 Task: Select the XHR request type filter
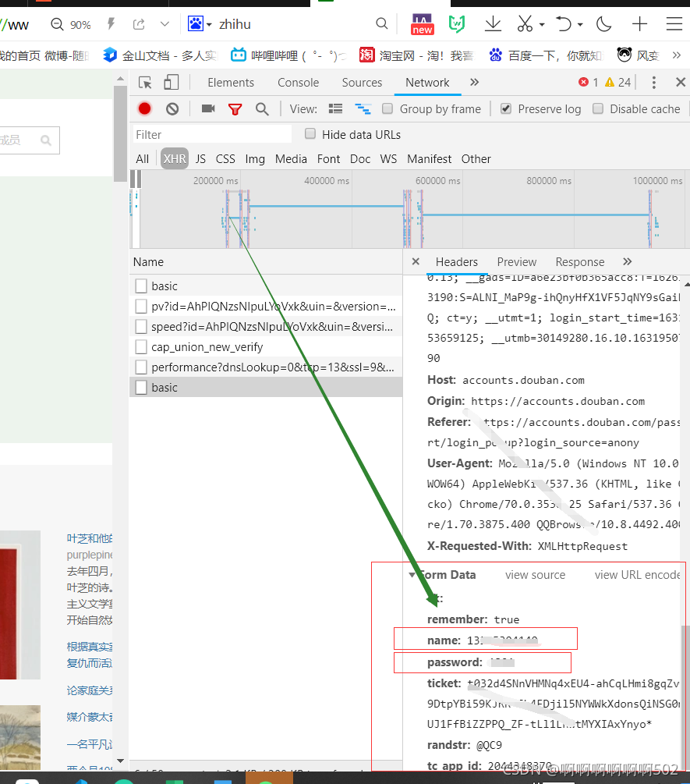(x=175, y=159)
